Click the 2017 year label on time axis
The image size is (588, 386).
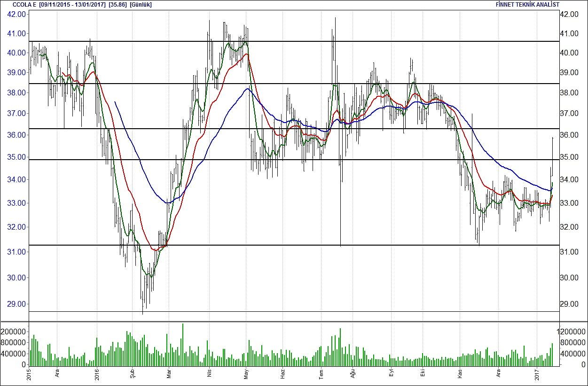[x=537, y=374]
